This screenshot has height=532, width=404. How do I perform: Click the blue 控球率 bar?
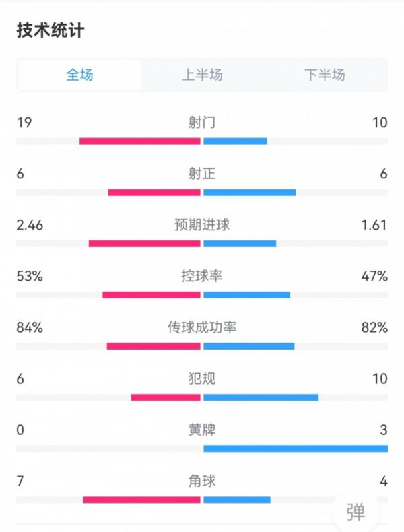point(246,295)
